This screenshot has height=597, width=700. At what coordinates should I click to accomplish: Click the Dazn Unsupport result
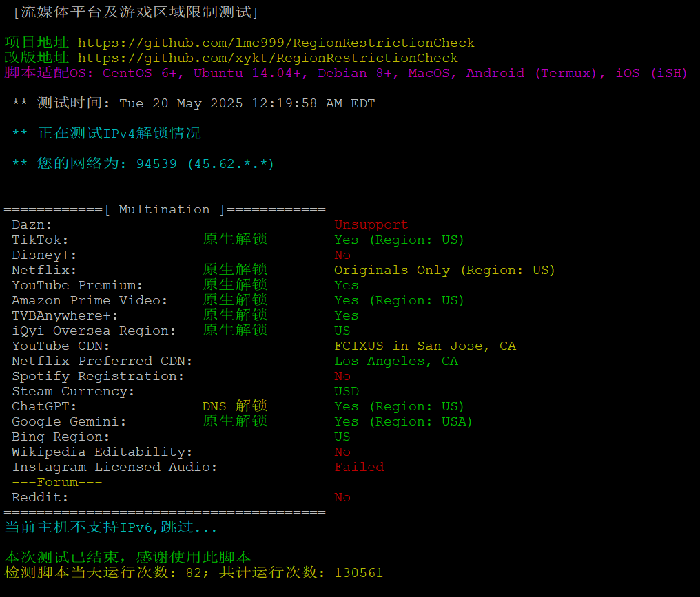click(x=371, y=225)
